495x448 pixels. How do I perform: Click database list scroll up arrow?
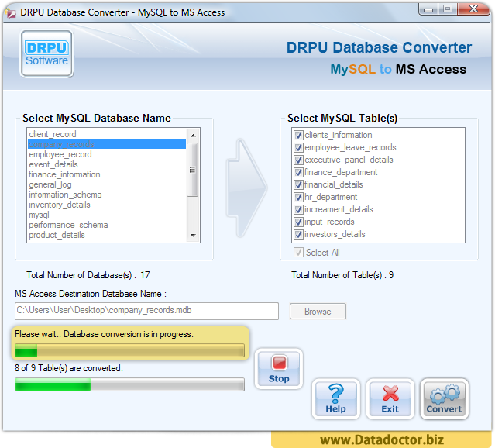pyautogui.click(x=193, y=136)
